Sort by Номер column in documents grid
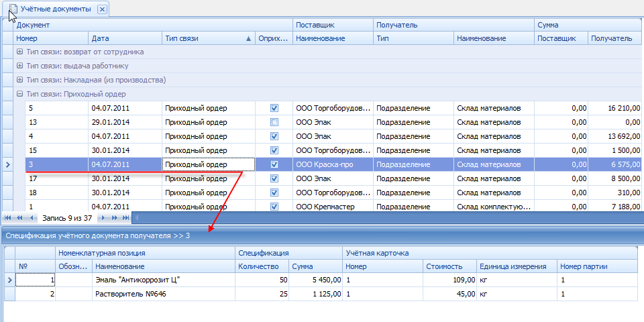 click(x=50, y=39)
